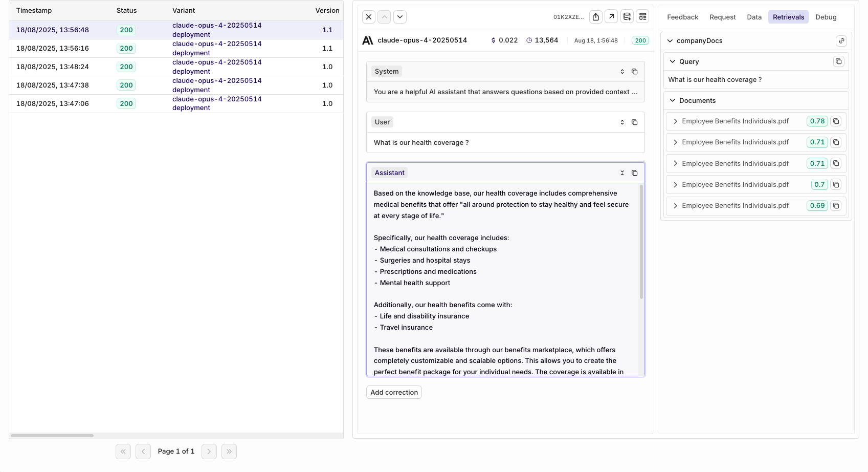The height and width of the screenshot is (472, 868).
Task: Switch to the Request tab
Action: [723, 17]
